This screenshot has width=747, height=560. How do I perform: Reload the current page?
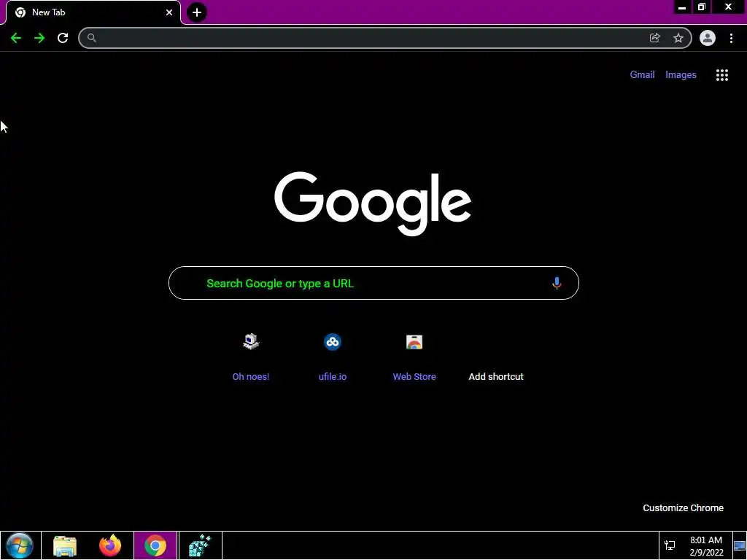point(63,38)
